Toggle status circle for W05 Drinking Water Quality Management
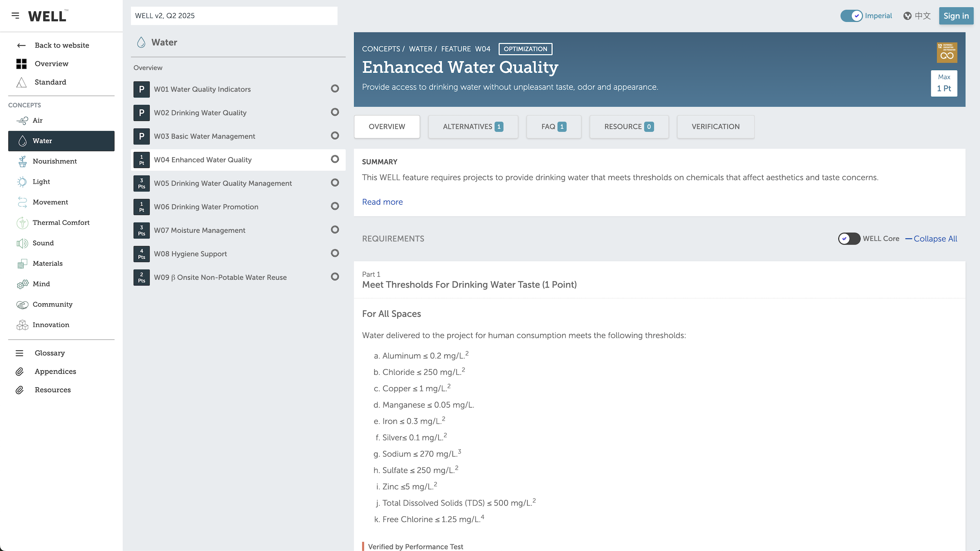Image resolution: width=980 pixels, height=551 pixels. coord(335,183)
